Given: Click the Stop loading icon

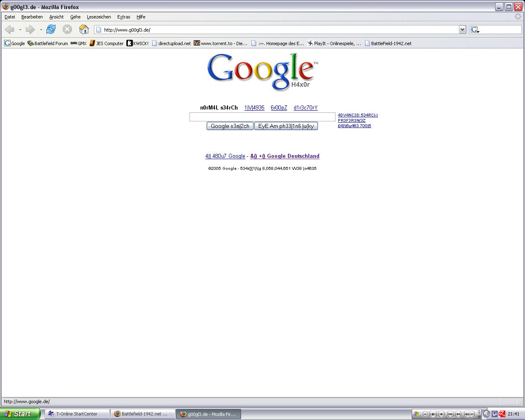Looking at the screenshot, I should [x=67, y=30].
